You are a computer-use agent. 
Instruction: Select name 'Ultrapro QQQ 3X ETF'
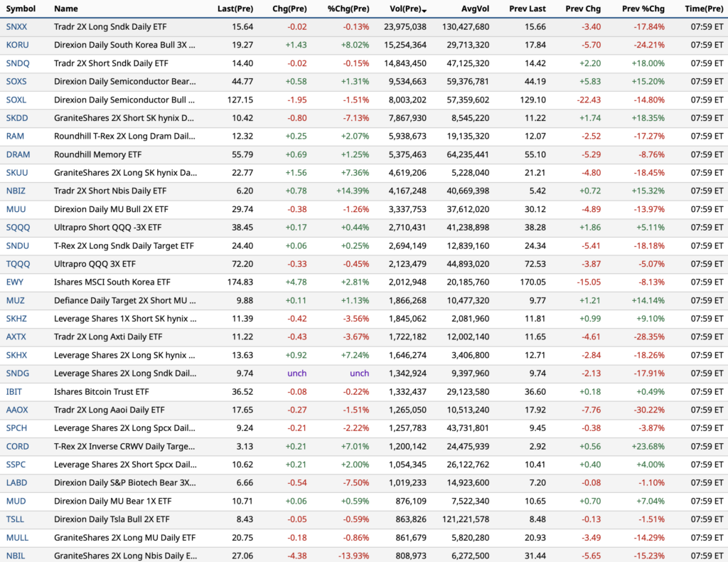(x=95, y=264)
